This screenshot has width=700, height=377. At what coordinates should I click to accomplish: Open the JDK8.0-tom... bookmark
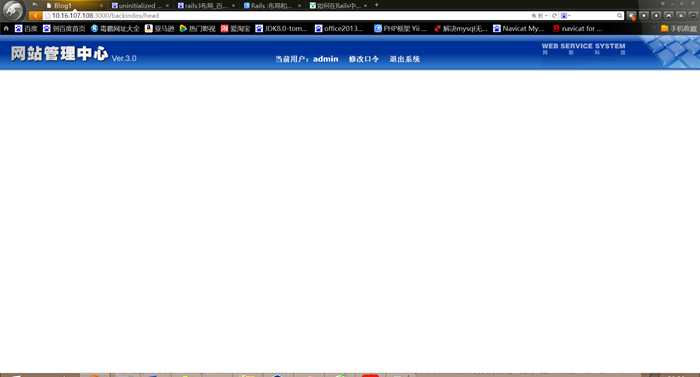tap(281, 28)
